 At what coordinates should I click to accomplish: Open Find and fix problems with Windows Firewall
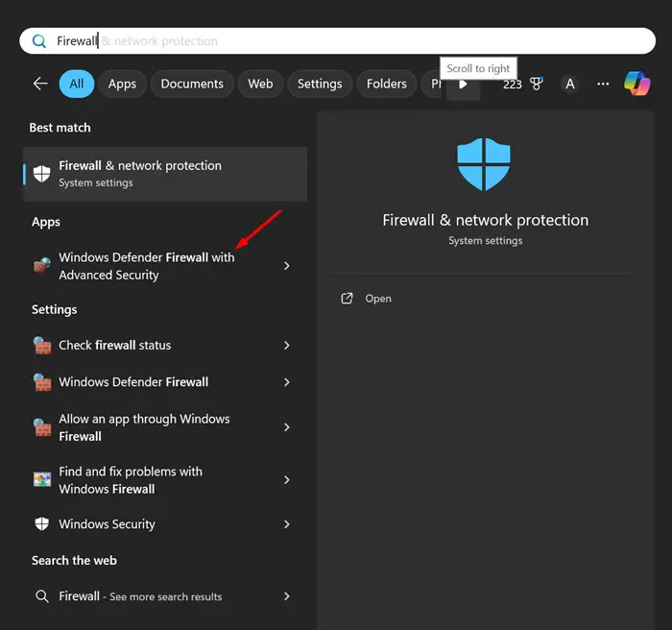point(163,480)
